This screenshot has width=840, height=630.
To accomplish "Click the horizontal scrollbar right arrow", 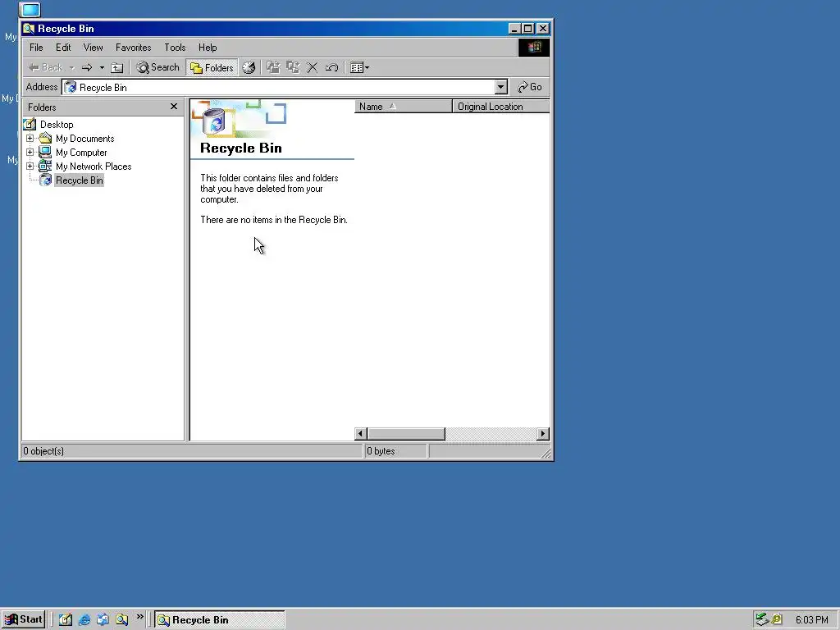I will point(543,433).
